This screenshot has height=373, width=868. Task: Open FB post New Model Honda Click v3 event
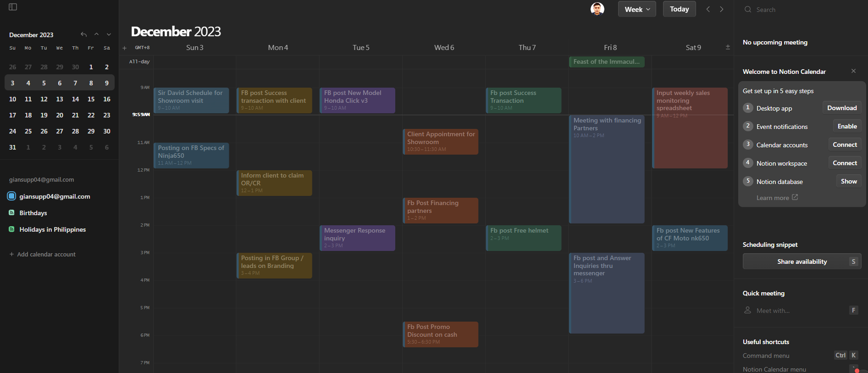pos(357,100)
